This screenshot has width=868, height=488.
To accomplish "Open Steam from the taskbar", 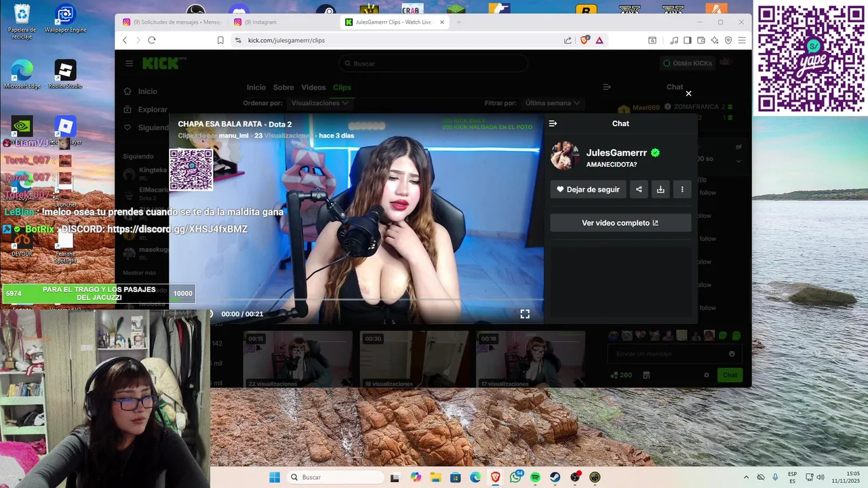I will [x=555, y=477].
